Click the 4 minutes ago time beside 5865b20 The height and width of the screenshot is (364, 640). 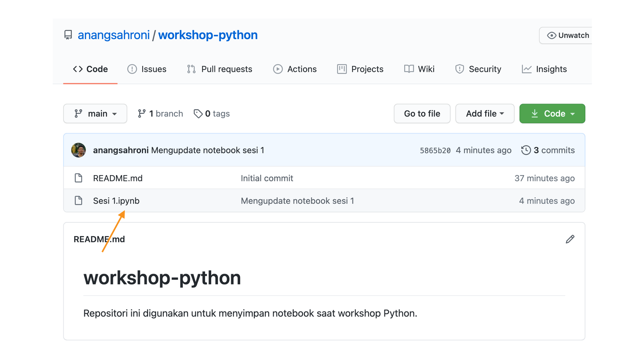pyautogui.click(x=484, y=150)
